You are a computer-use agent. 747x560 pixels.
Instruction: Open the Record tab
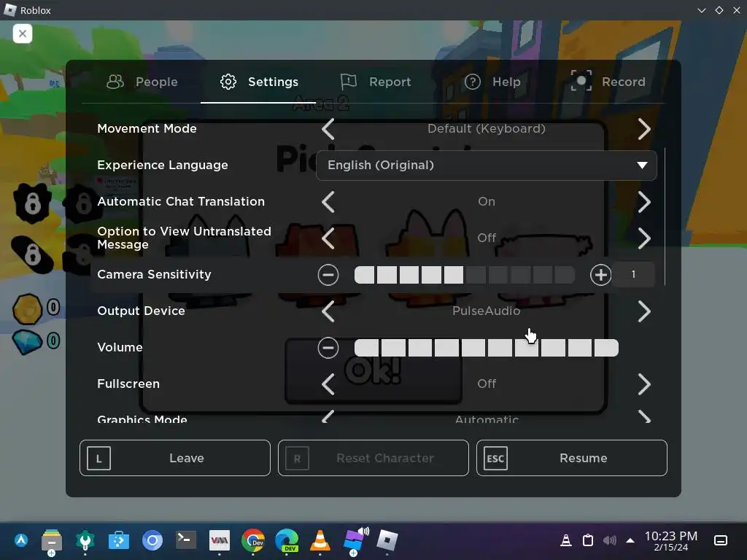pyautogui.click(x=608, y=82)
